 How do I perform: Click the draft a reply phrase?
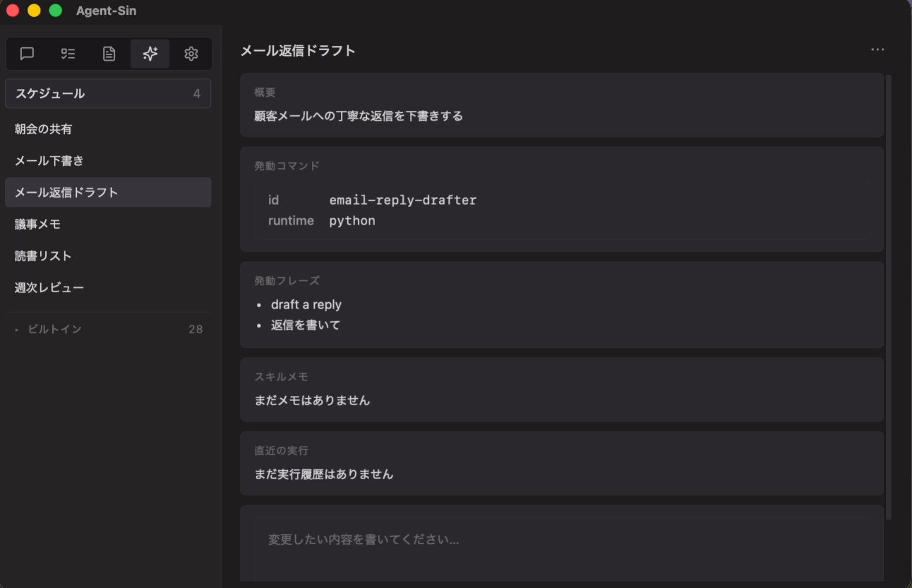[x=306, y=304]
